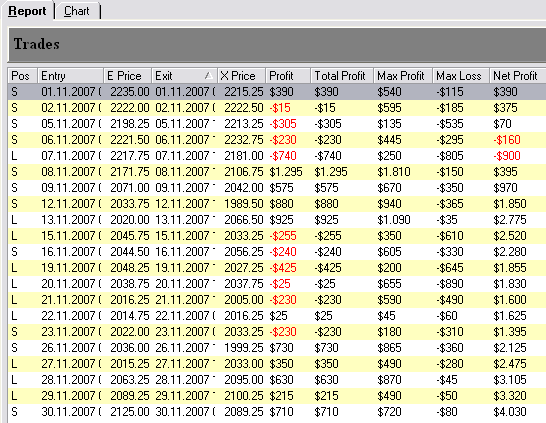The width and height of the screenshot is (546, 423).
Task: Select E Price 2063.25 cell
Action: pyautogui.click(x=129, y=380)
